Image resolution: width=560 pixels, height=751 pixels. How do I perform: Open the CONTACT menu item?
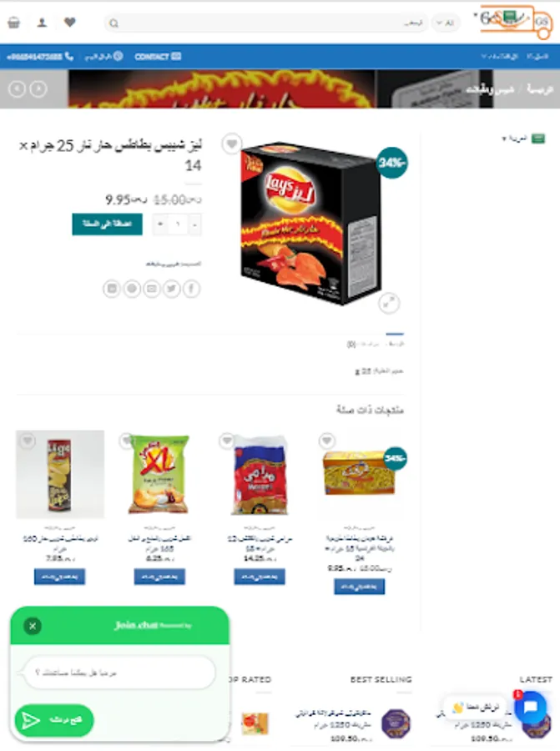coord(158,57)
